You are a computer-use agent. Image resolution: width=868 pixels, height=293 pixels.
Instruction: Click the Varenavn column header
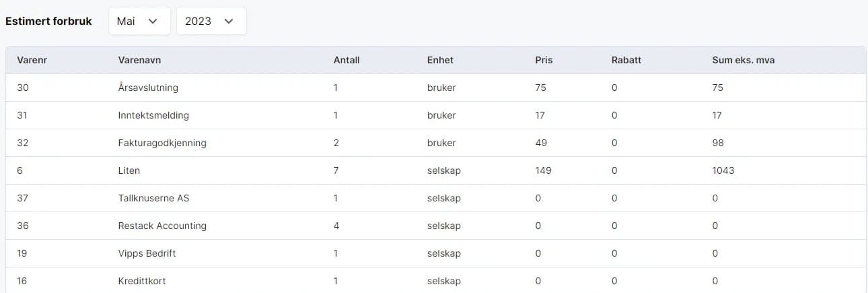139,60
